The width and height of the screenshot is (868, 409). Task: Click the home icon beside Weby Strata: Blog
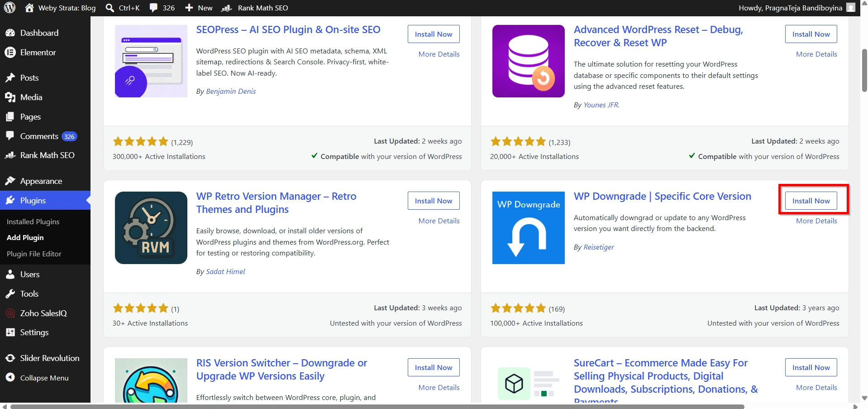coord(29,8)
